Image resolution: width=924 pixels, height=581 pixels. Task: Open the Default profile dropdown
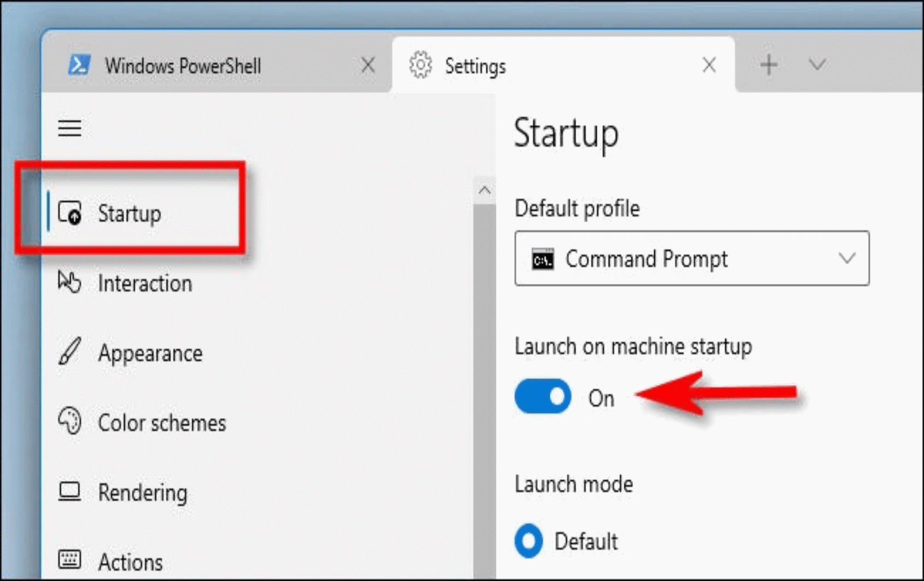tap(691, 258)
